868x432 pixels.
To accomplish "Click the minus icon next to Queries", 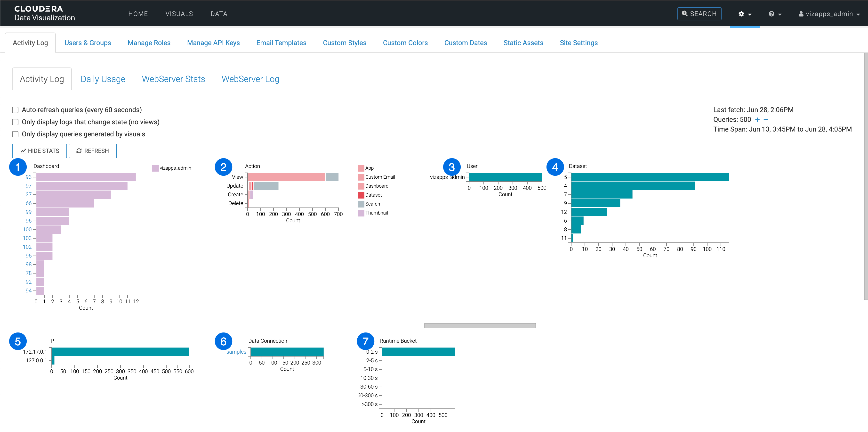I will click(x=766, y=120).
